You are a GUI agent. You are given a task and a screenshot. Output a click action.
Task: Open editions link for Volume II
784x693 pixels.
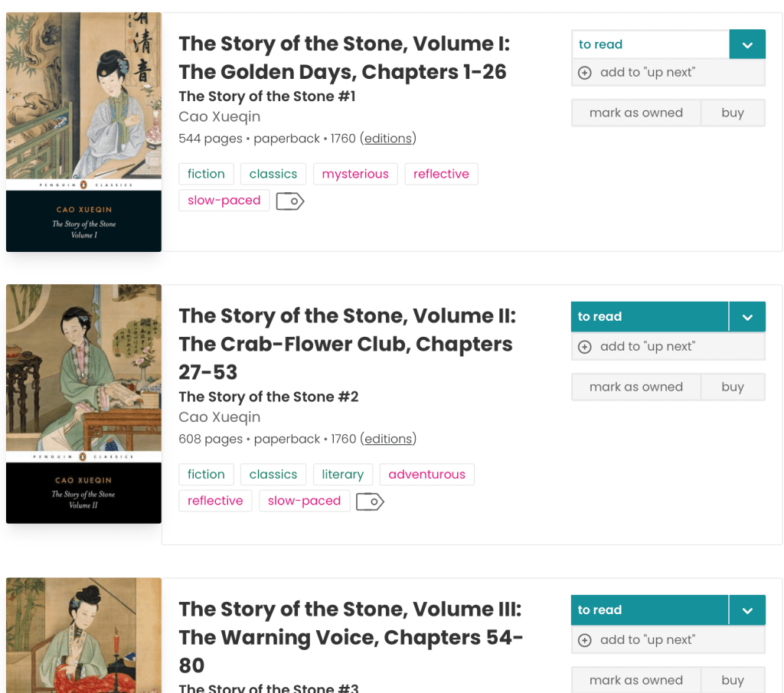388,440
